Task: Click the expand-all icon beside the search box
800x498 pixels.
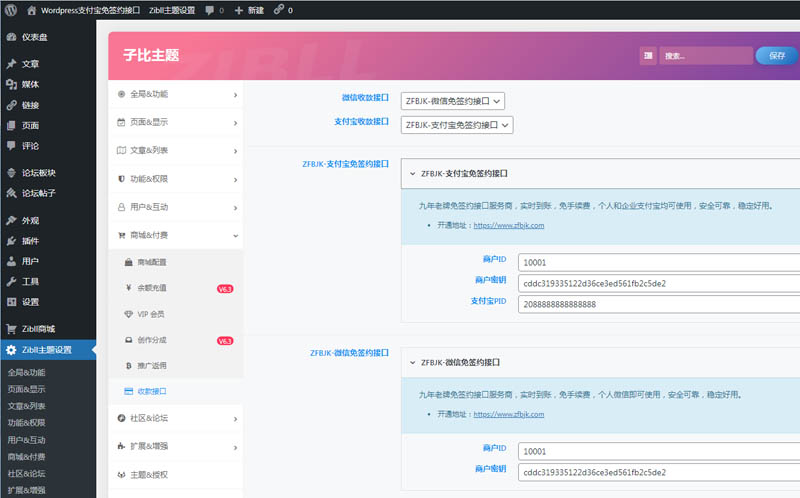Action: click(x=648, y=56)
